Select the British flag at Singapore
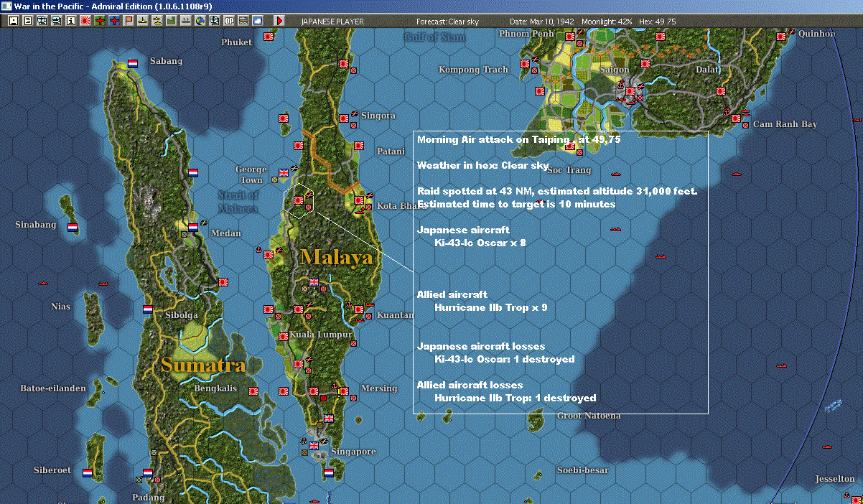 (314, 446)
